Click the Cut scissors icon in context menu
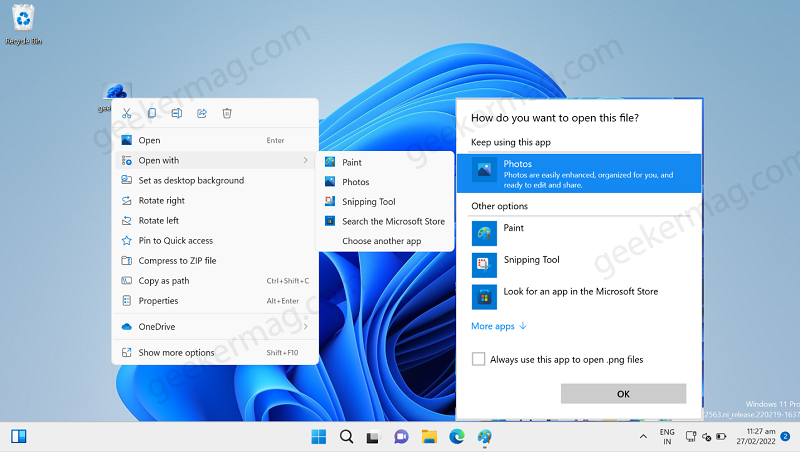800x452 pixels. 127,113
